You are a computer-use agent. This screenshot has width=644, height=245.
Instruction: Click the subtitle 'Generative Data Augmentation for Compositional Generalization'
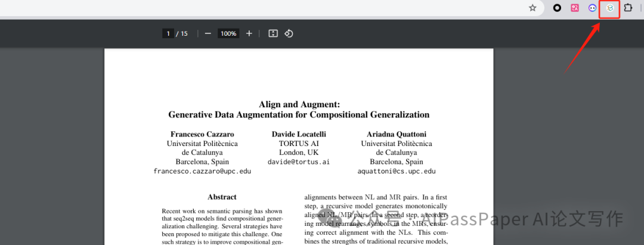299,115
